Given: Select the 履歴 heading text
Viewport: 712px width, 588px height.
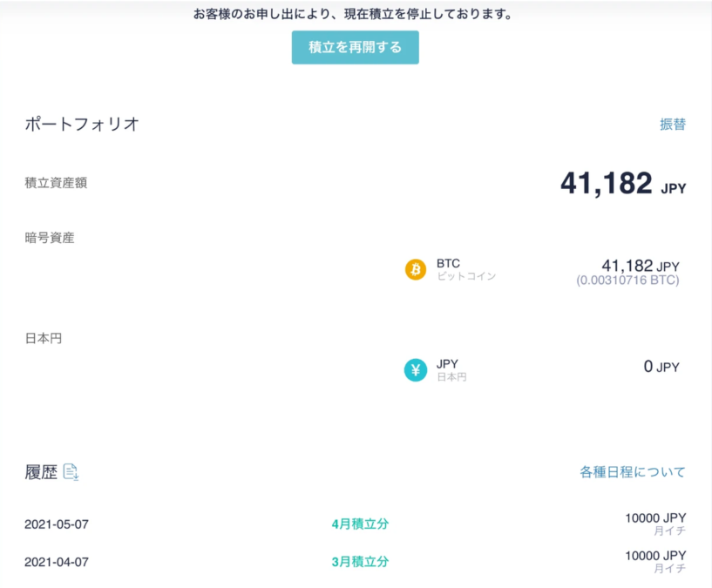Looking at the screenshot, I should [x=41, y=472].
